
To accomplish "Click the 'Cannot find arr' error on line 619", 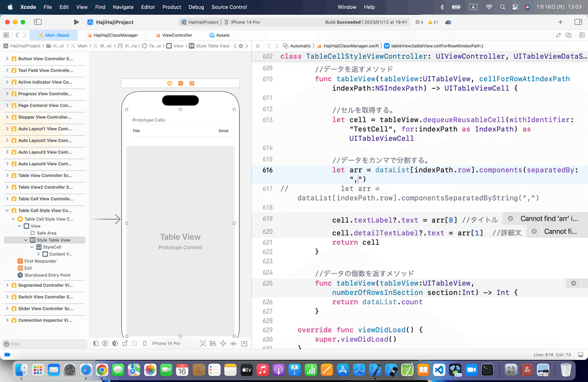I will 545,219.
